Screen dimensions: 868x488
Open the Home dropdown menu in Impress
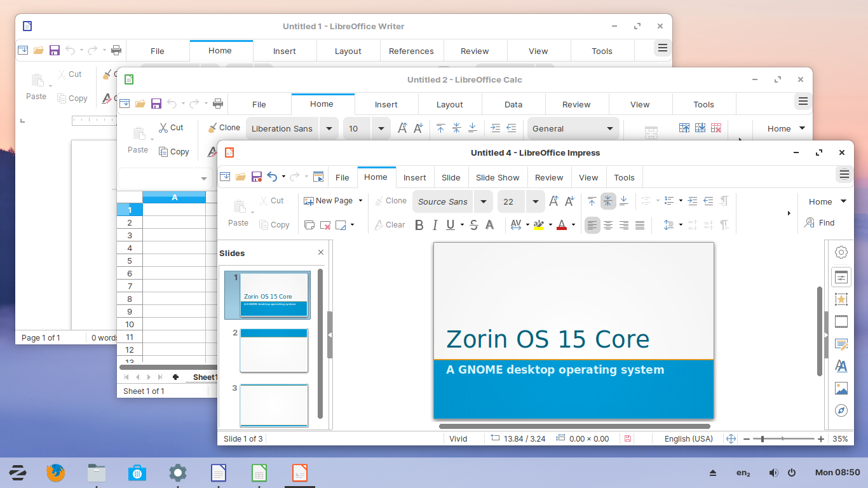827,201
